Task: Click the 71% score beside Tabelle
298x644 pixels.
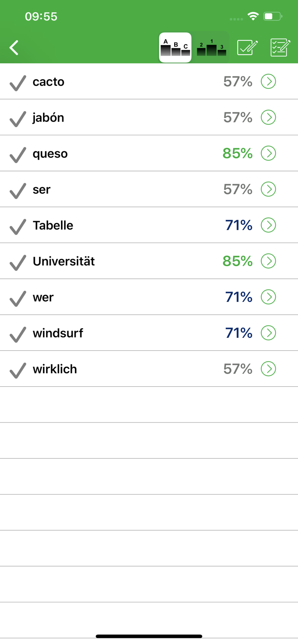Action: pyautogui.click(x=239, y=225)
